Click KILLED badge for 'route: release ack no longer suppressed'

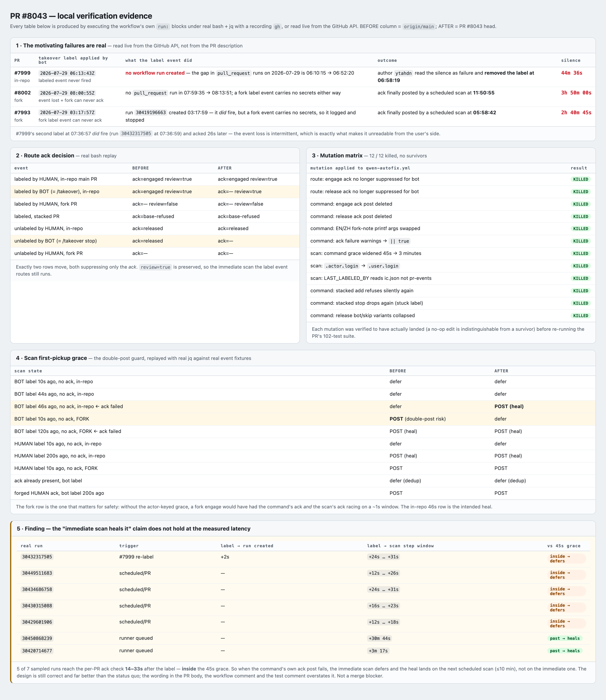(581, 191)
